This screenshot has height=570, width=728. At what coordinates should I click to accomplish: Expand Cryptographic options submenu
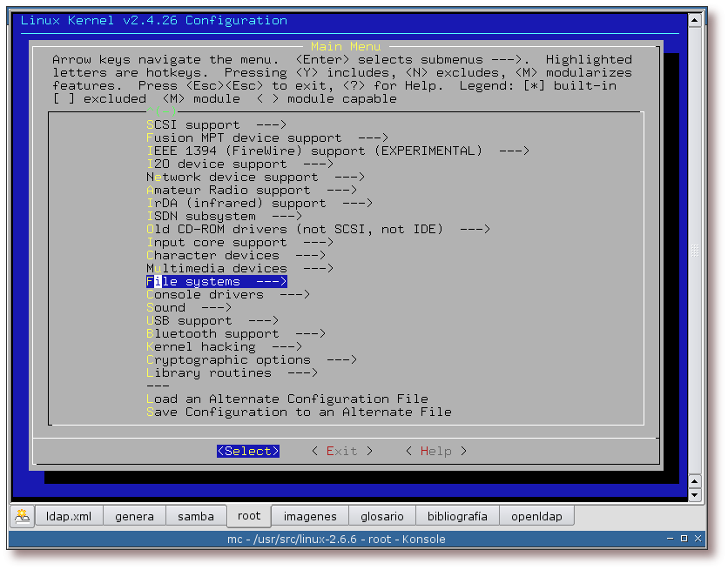[251, 360]
